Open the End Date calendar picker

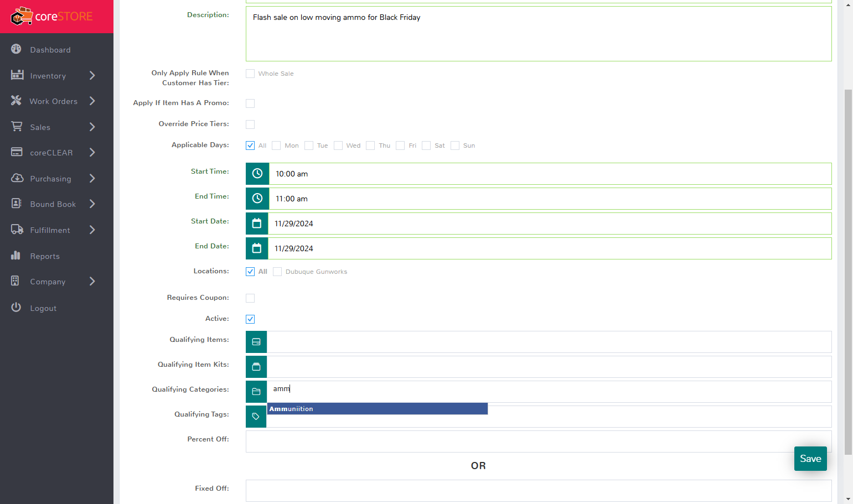257,248
